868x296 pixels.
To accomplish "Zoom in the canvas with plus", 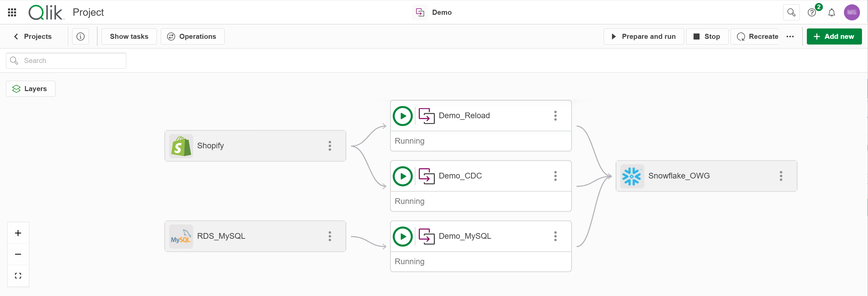I will click(x=18, y=233).
